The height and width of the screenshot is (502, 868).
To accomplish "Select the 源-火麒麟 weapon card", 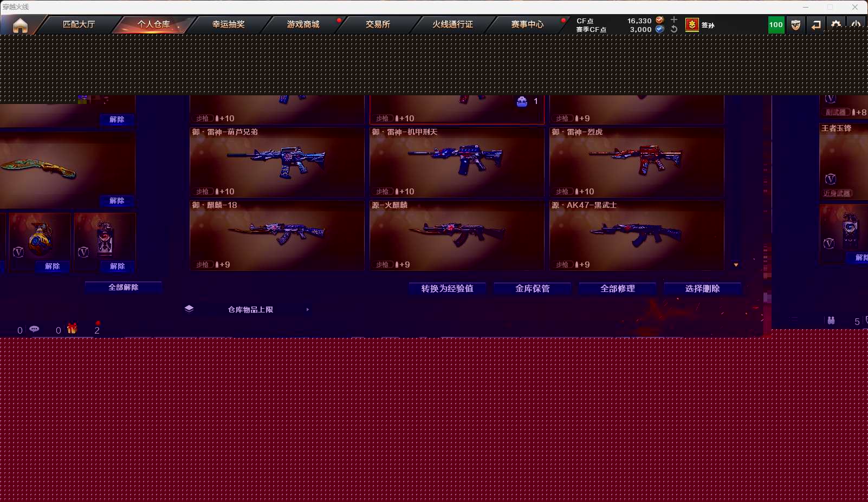I will [x=457, y=235].
